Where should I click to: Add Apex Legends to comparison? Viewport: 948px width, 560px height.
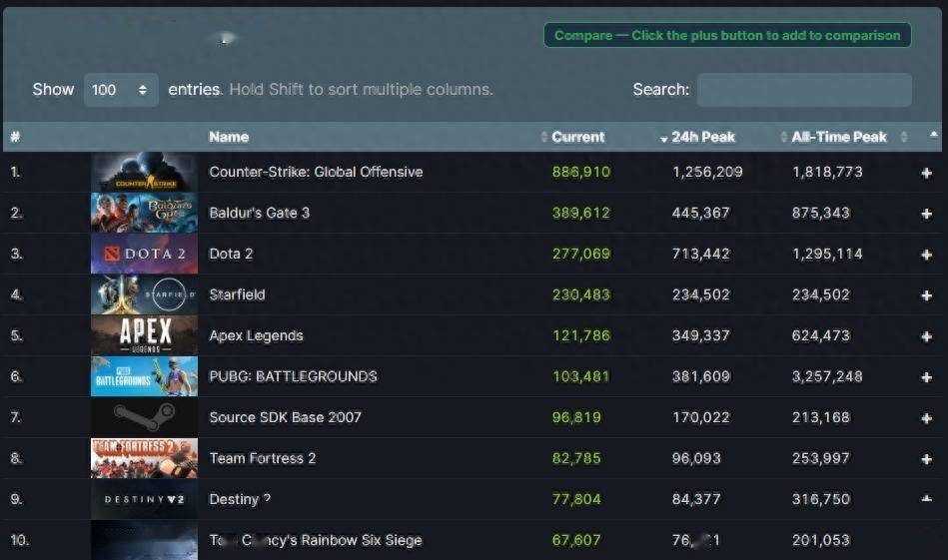click(x=926, y=336)
